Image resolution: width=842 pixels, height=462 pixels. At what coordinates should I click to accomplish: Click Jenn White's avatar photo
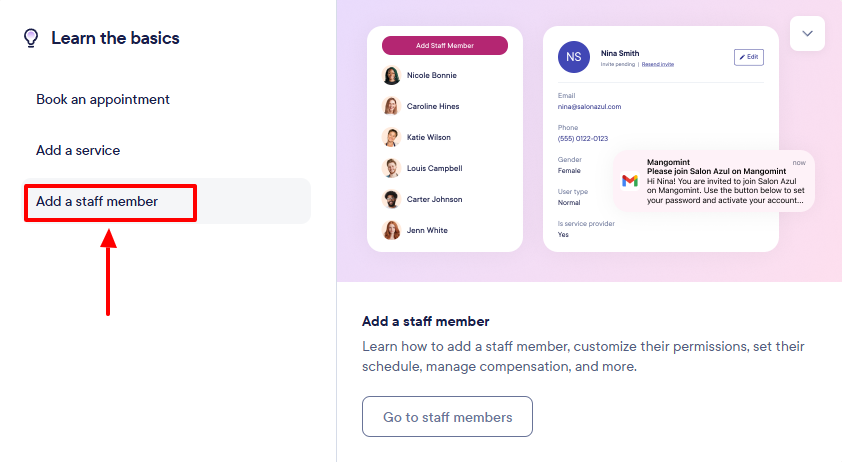(391, 230)
